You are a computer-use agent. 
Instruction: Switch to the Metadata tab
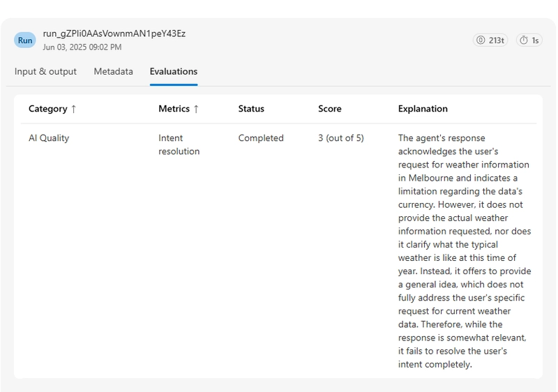click(113, 72)
